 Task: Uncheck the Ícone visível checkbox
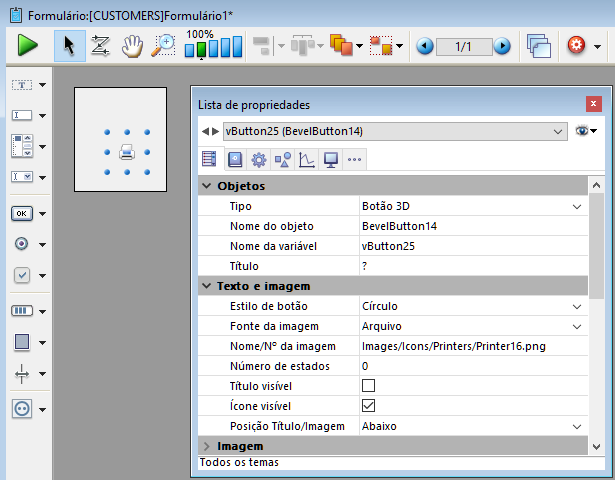tap(368, 405)
